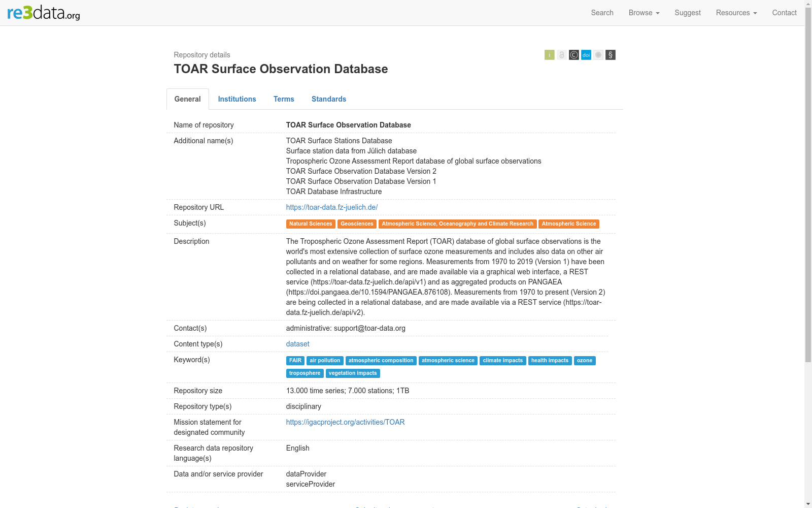This screenshot has height=508, width=812.
Task: Click the 'Keyword(s)' row label
Action: [x=192, y=360]
